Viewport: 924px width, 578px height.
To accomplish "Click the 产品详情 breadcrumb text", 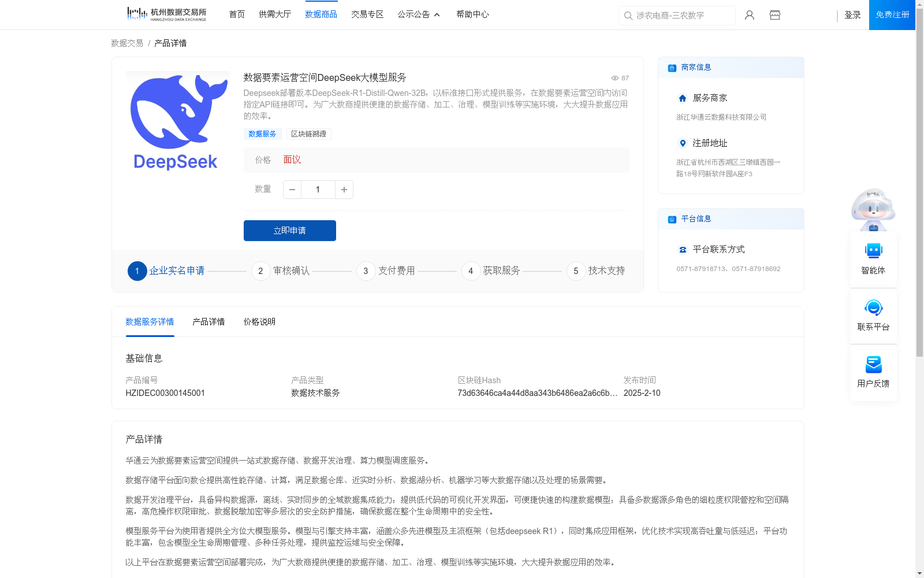I will (170, 43).
